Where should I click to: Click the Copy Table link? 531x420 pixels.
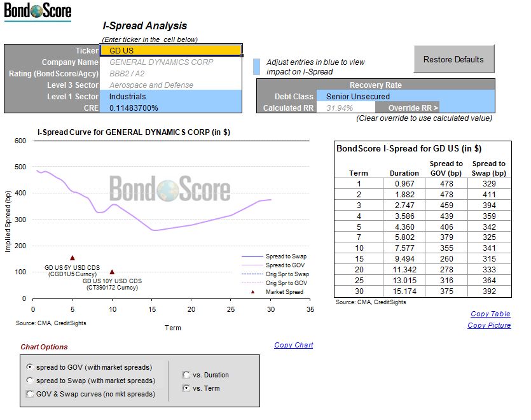(x=490, y=314)
